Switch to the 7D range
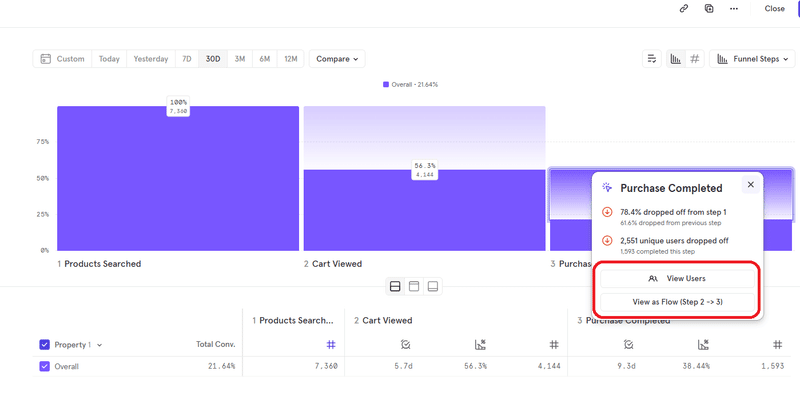 pos(187,59)
